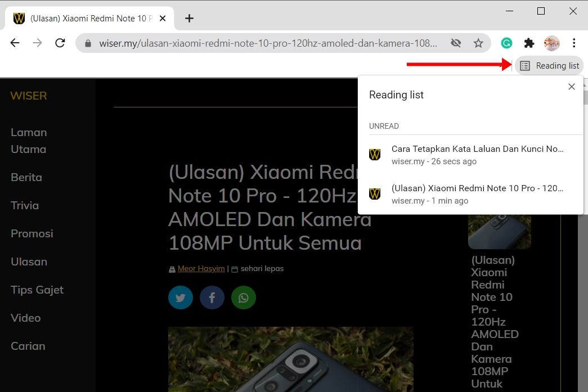The width and height of the screenshot is (588, 392).
Task: Close the Xiaomi Redmi Note tab
Action: point(163,19)
